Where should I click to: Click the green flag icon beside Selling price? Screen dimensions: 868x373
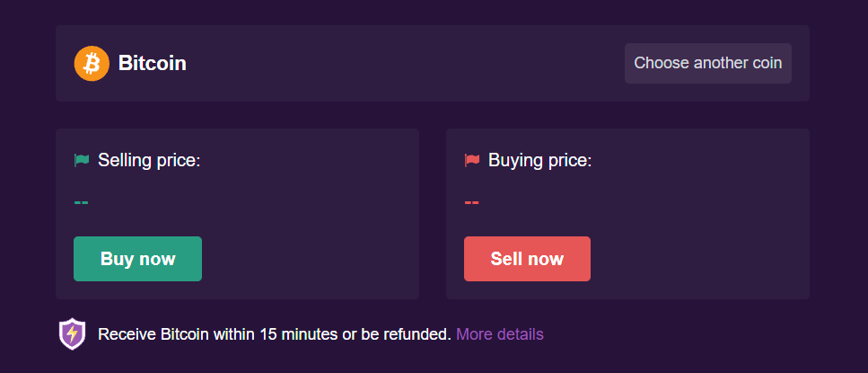coord(82,161)
